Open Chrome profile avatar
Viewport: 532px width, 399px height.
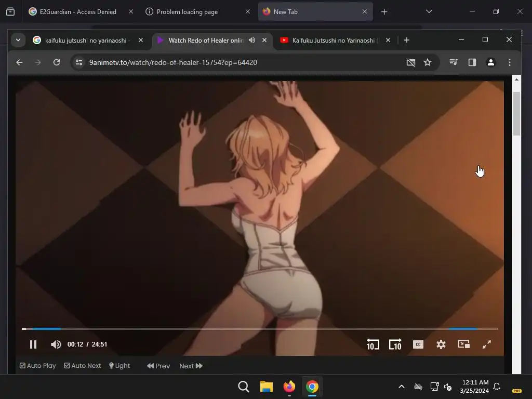[x=490, y=62]
